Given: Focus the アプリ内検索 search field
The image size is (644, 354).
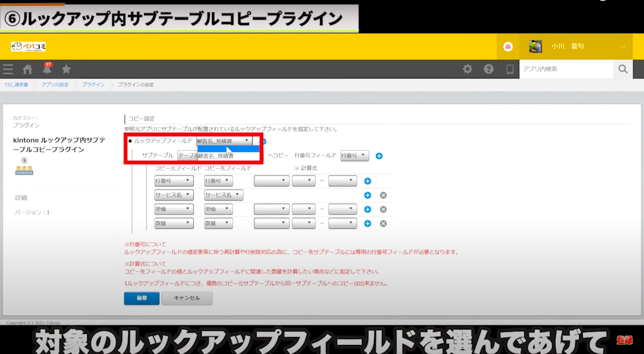Looking at the screenshot, I should pos(566,69).
